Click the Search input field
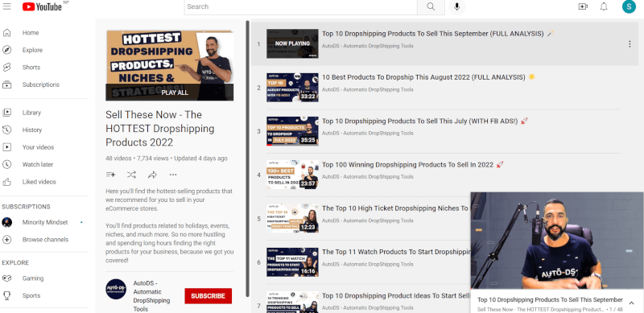Screen dimensions: 644x313 coord(300,6)
